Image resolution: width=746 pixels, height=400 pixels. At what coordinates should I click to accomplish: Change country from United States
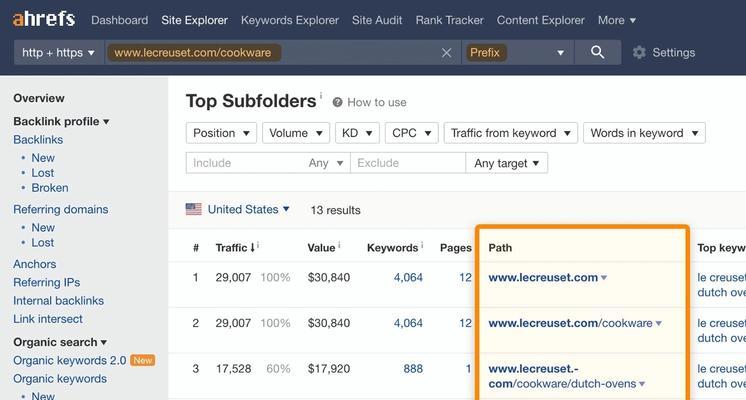[x=248, y=209]
